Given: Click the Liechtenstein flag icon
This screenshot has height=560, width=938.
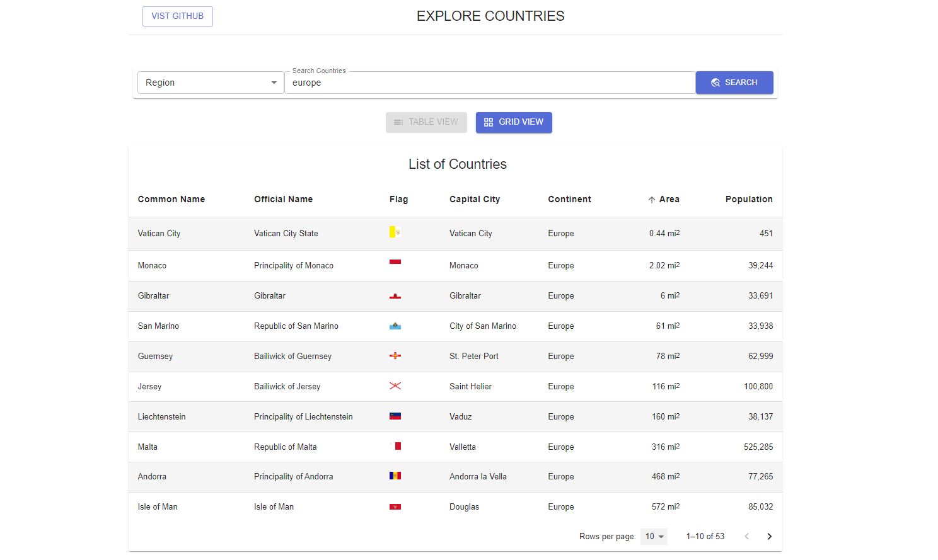Looking at the screenshot, I should click(395, 416).
